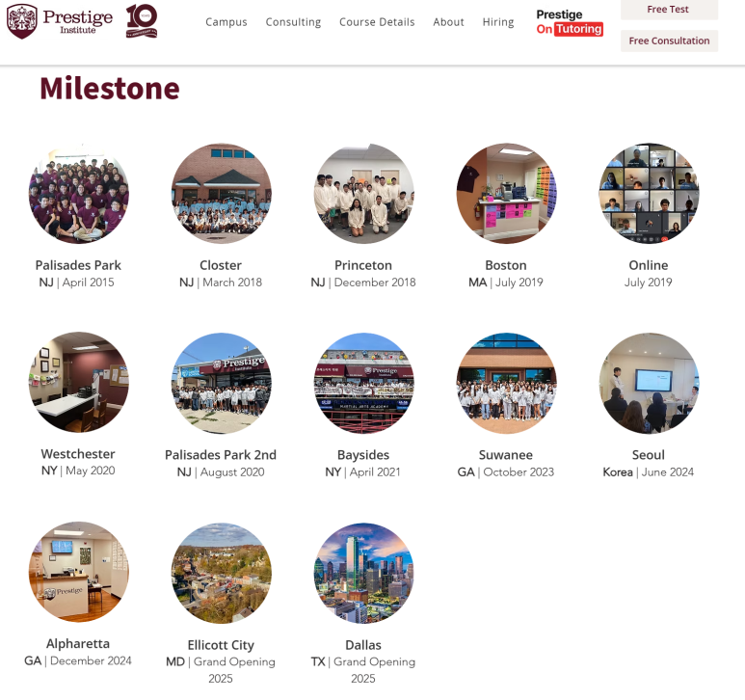
Task: Select the Baysides storefront photo
Action: click(x=364, y=383)
